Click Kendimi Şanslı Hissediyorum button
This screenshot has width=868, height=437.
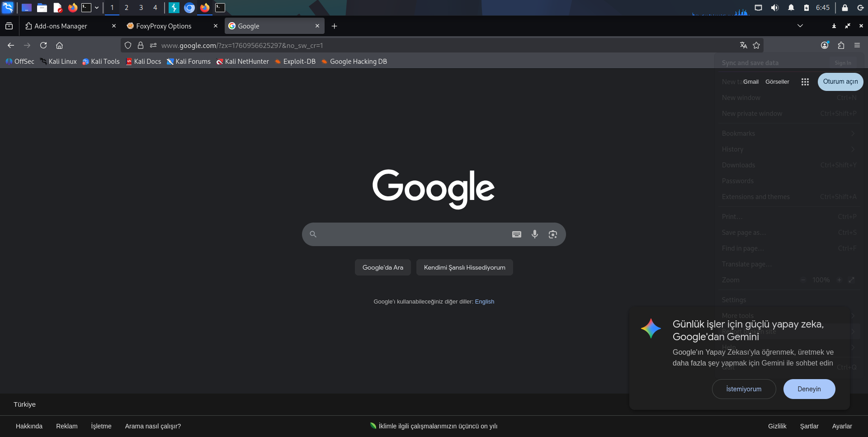pos(465,267)
